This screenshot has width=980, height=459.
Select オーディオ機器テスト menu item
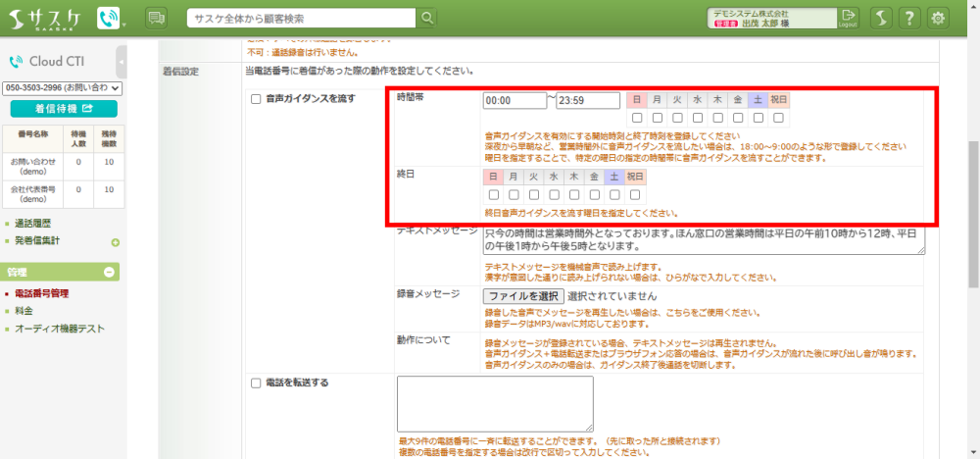[x=59, y=329]
